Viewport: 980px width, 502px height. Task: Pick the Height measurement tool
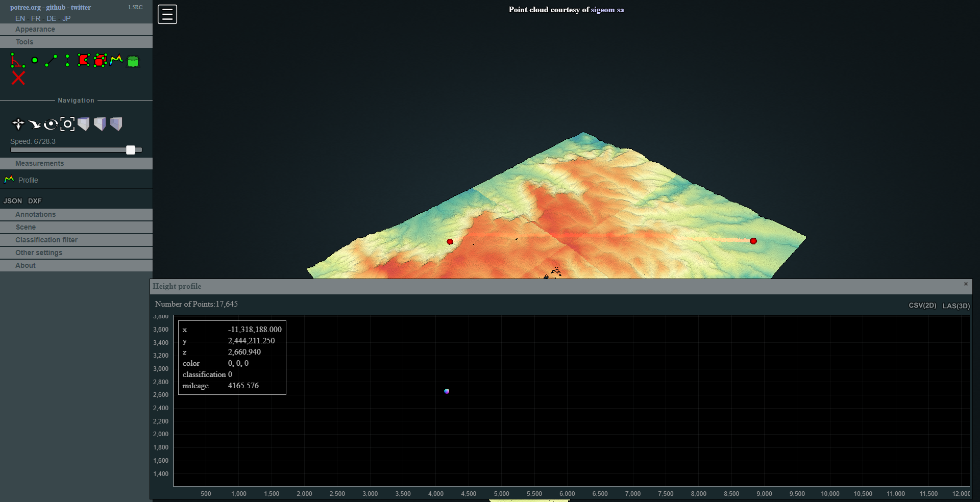67,60
